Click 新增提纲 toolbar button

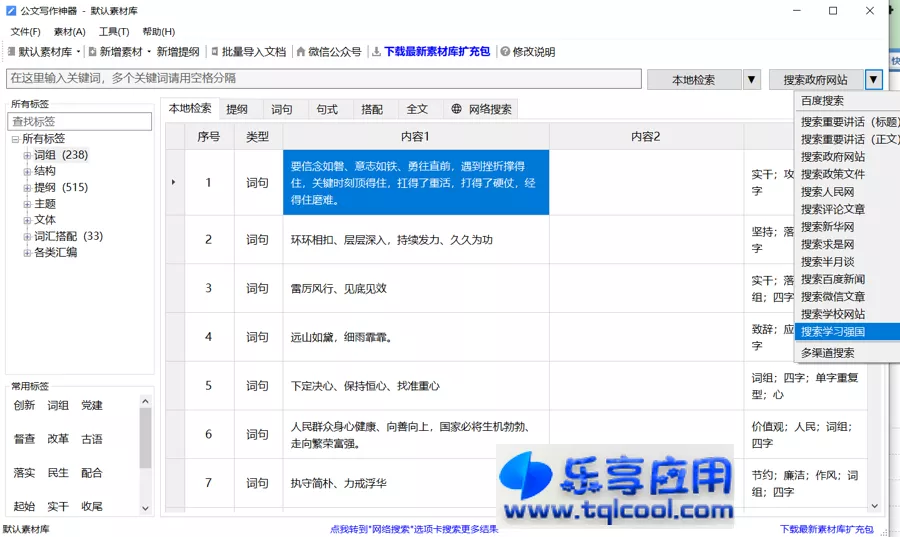[178, 52]
